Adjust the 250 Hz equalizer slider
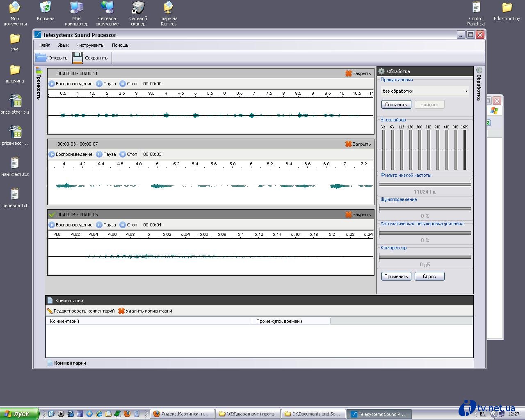The image size is (525, 420). [x=411, y=150]
